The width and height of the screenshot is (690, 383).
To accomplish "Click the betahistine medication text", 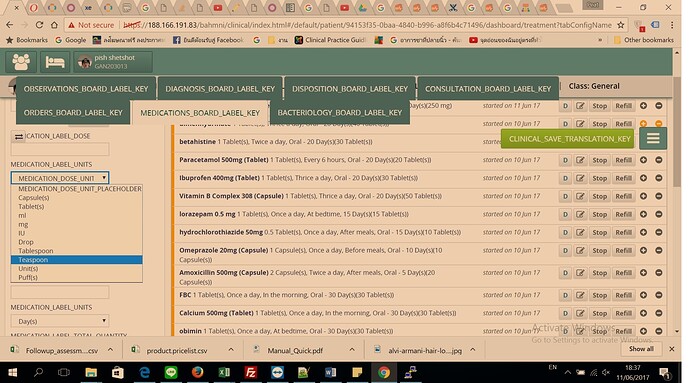I will [x=275, y=142].
